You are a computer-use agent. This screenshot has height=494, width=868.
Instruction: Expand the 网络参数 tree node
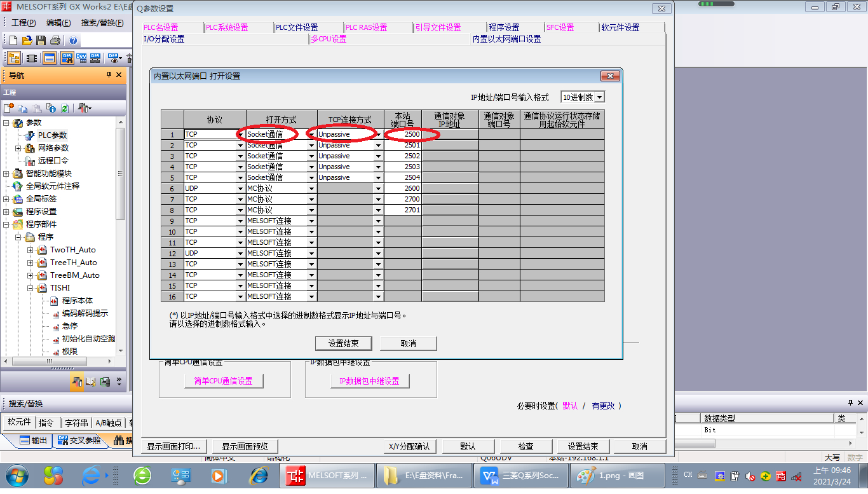click(18, 148)
